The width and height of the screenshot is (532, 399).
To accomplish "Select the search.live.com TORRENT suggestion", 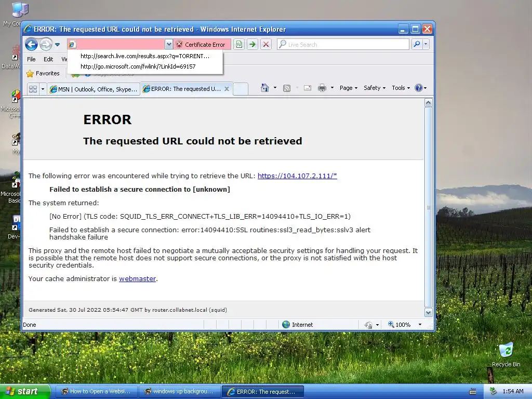I will 145,56.
